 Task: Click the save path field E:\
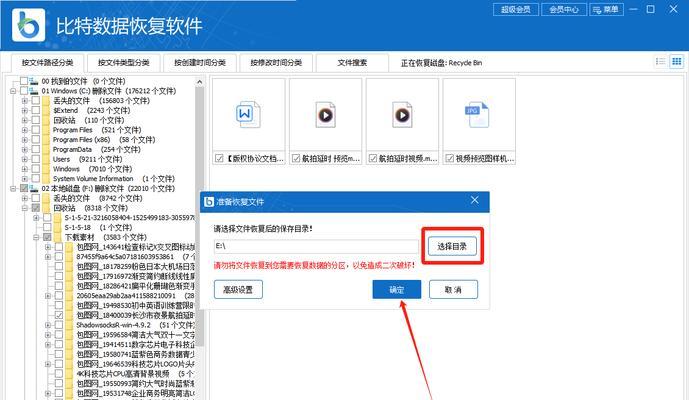click(x=316, y=246)
